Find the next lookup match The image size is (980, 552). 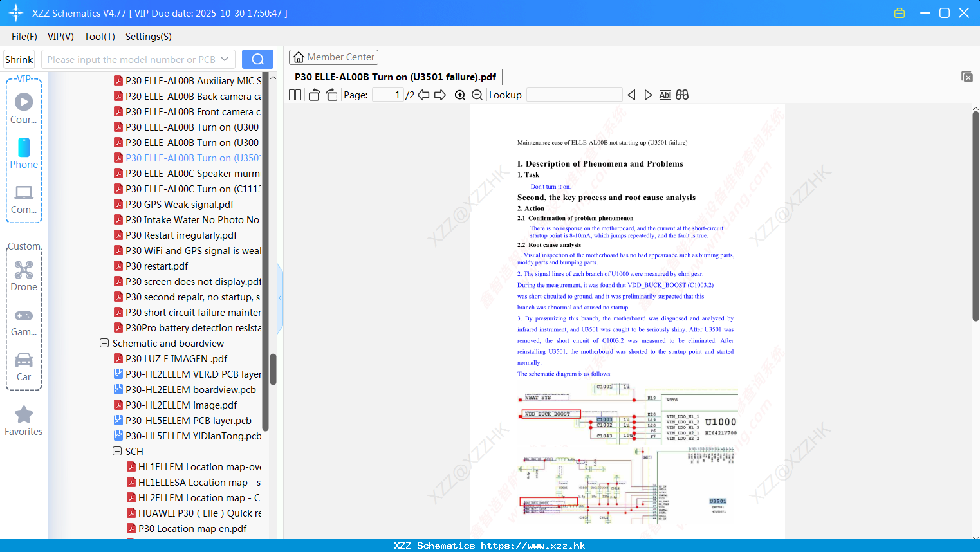coord(648,95)
